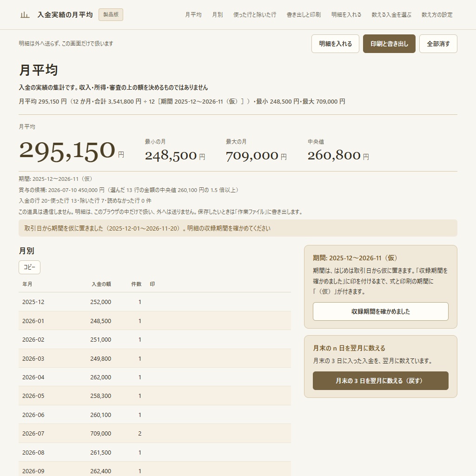This screenshot has height=476, width=476.
Task: Select the 2026-04 row month cell
Action: 33,377
